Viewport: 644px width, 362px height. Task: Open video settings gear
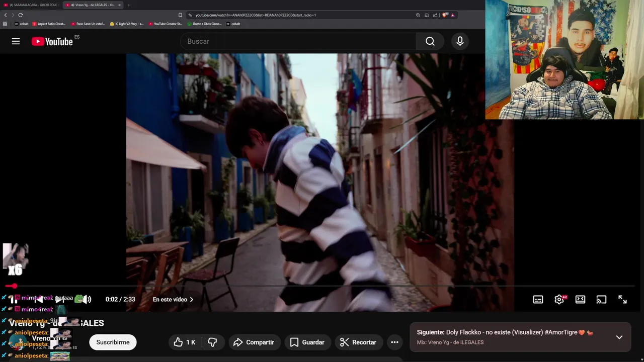pyautogui.click(x=559, y=299)
